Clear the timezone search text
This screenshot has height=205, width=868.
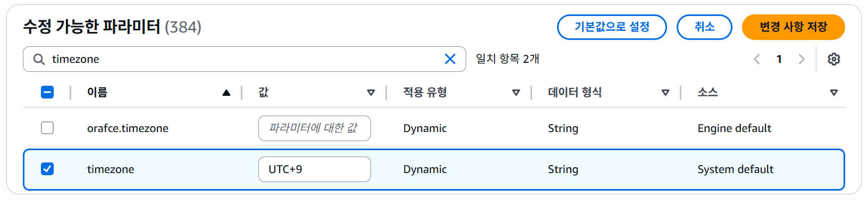point(450,59)
